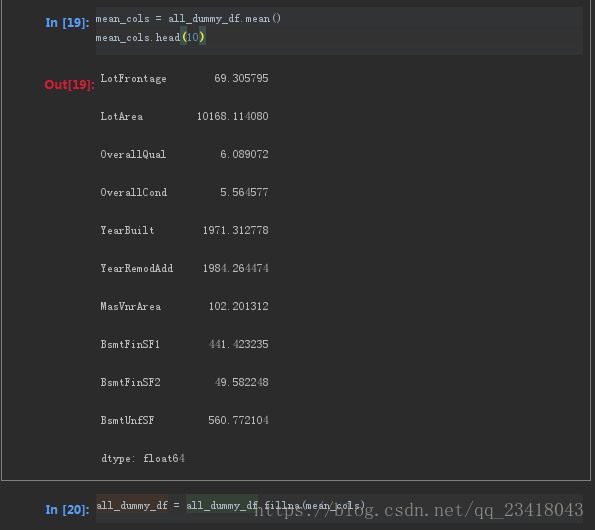This screenshot has width=595, height=530.
Task: Click the code line 'mean_cols.head(10)'
Action: 150,38
